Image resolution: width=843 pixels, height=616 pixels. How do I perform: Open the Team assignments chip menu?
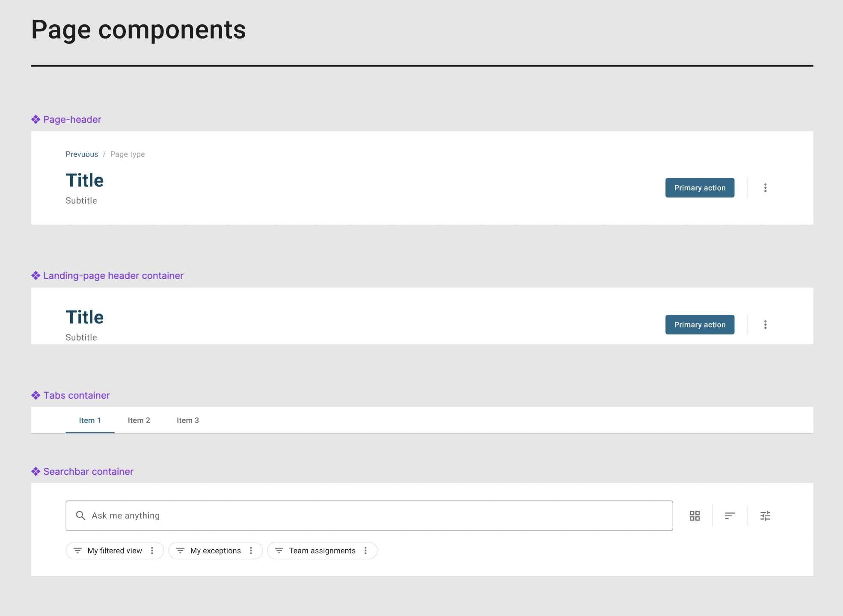click(x=365, y=551)
